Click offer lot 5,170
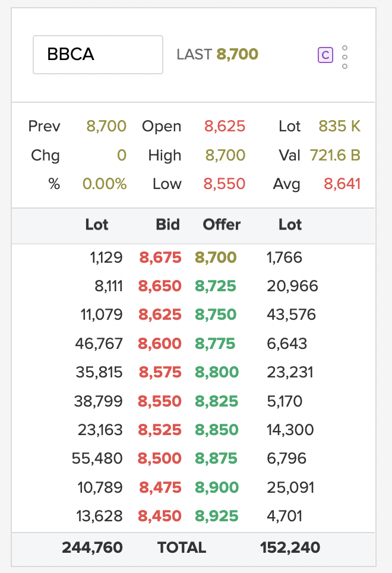392x573 pixels. 284,401
